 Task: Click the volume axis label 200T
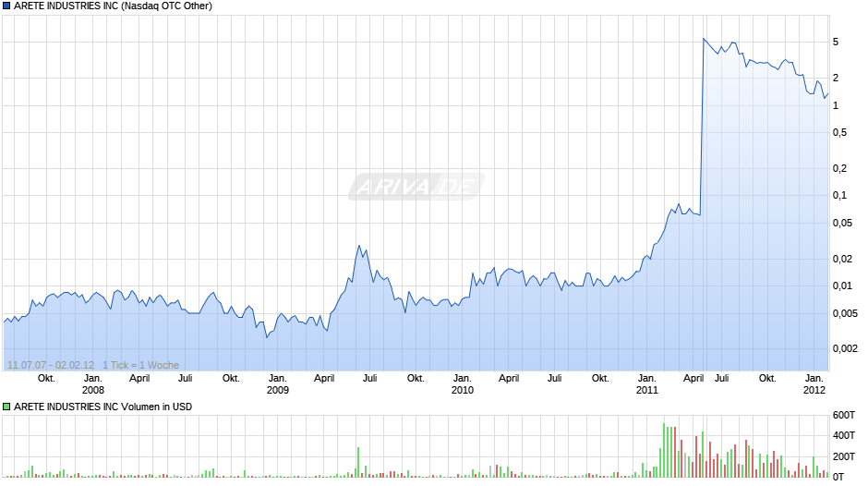click(x=844, y=456)
